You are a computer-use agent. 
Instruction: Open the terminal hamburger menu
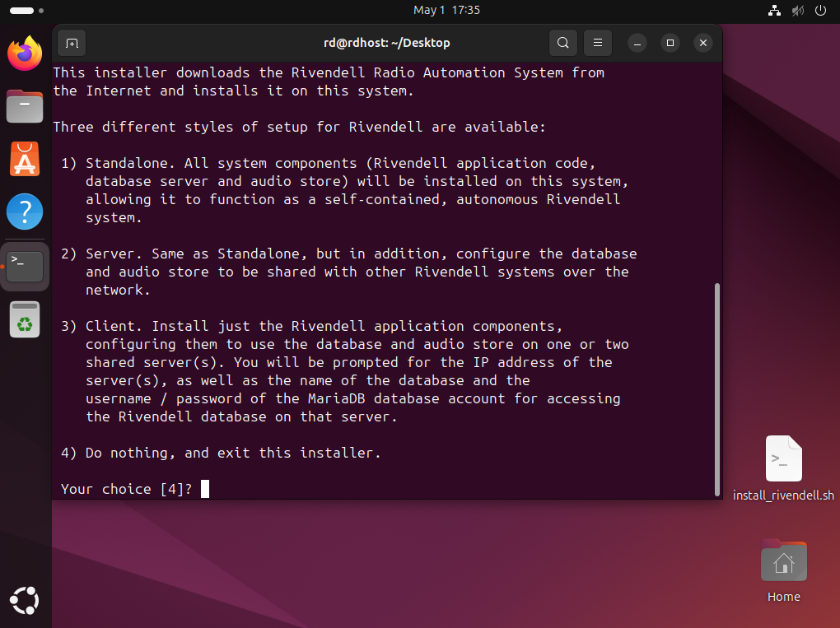point(598,43)
